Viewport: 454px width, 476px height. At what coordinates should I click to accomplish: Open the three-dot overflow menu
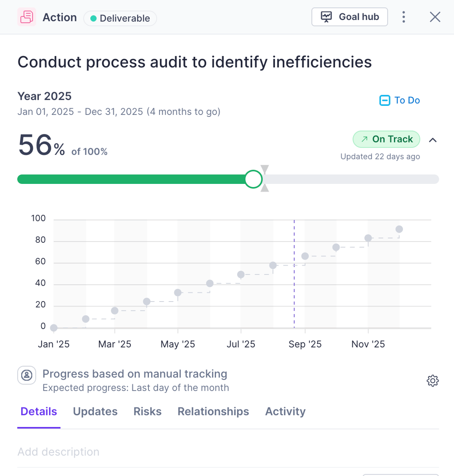click(x=404, y=17)
